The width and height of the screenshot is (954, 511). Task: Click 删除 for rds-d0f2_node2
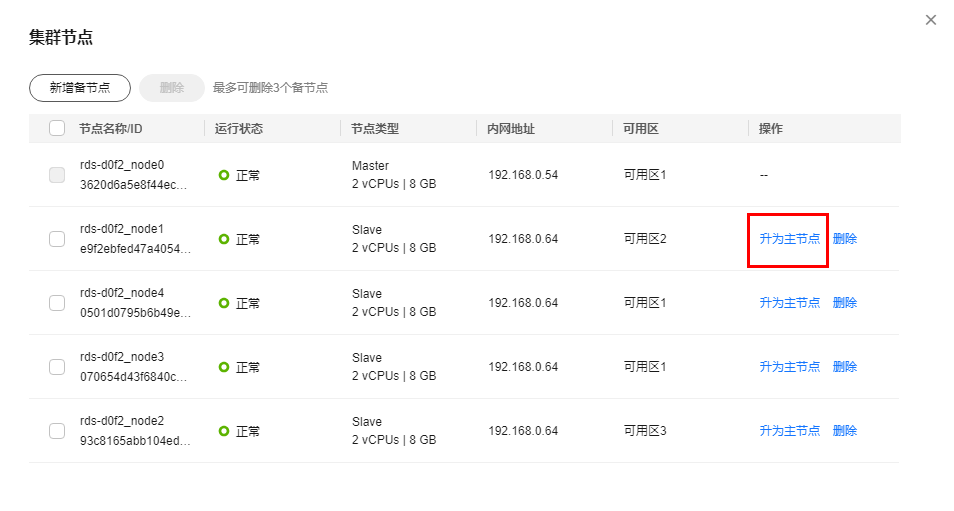pos(845,431)
